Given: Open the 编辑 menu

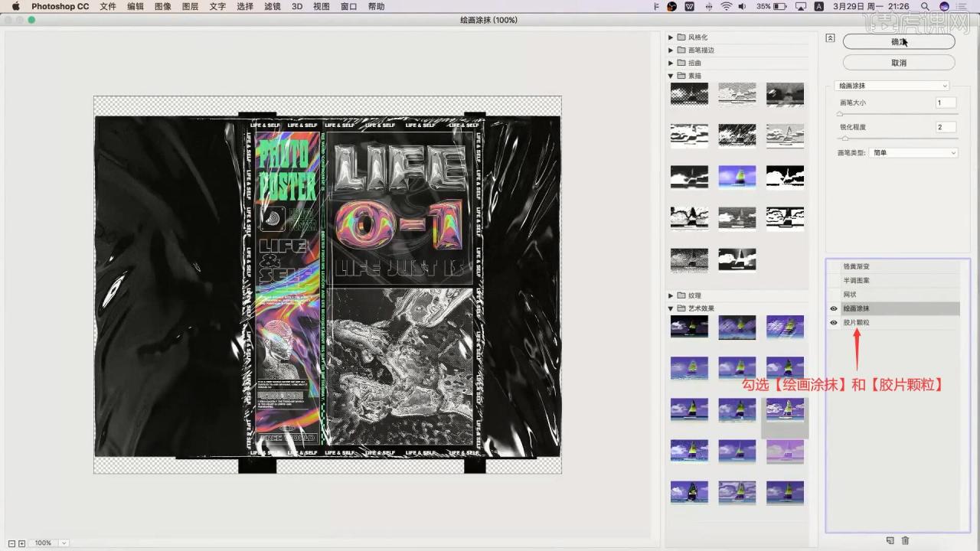Looking at the screenshot, I should point(135,6).
